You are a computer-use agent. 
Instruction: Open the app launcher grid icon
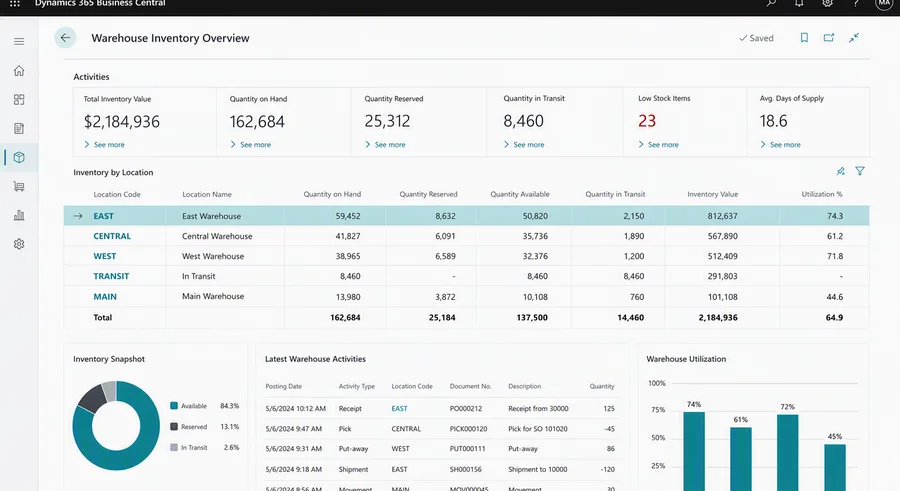15,3
